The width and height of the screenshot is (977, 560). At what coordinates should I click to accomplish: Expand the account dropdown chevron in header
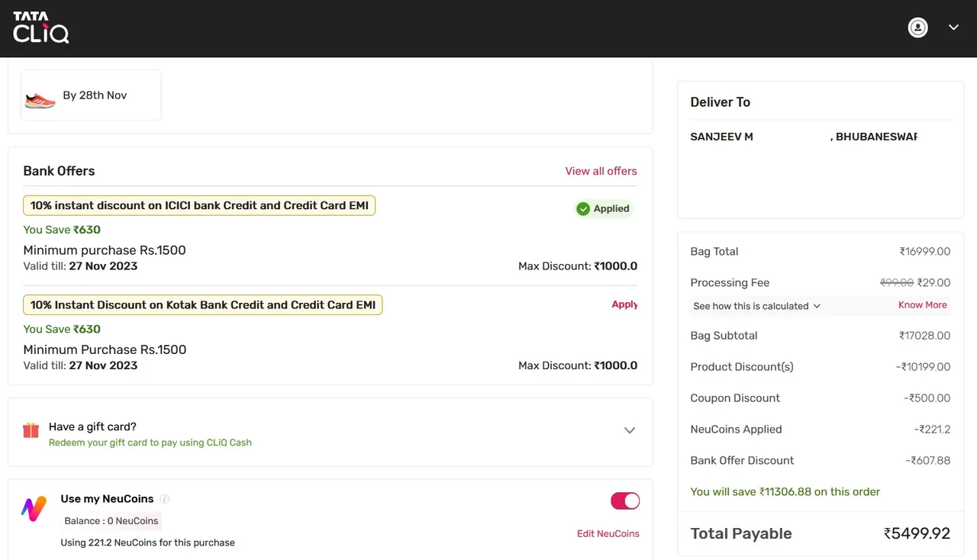click(x=953, y=27)
